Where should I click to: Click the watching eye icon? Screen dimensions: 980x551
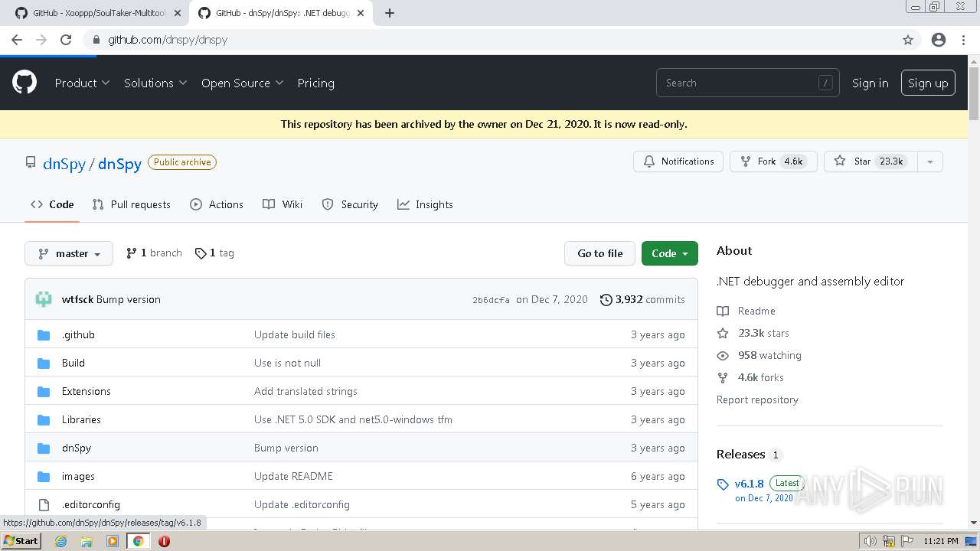point(723,355)
